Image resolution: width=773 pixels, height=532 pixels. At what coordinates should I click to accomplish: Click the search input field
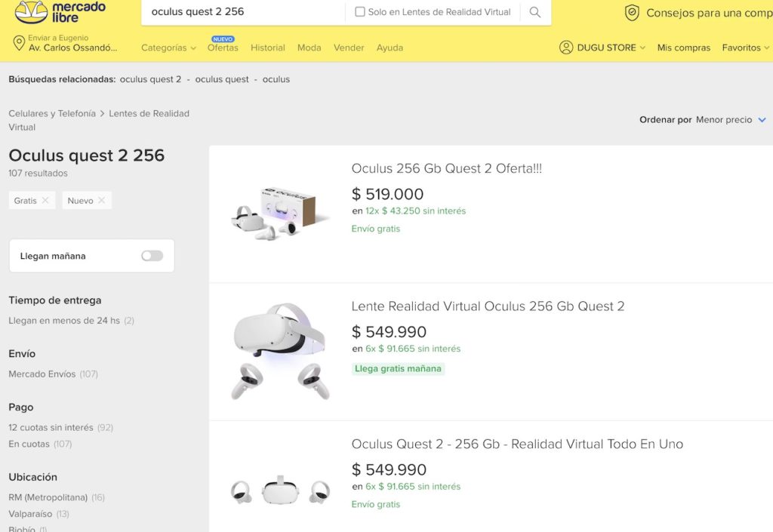click(242, 12)
